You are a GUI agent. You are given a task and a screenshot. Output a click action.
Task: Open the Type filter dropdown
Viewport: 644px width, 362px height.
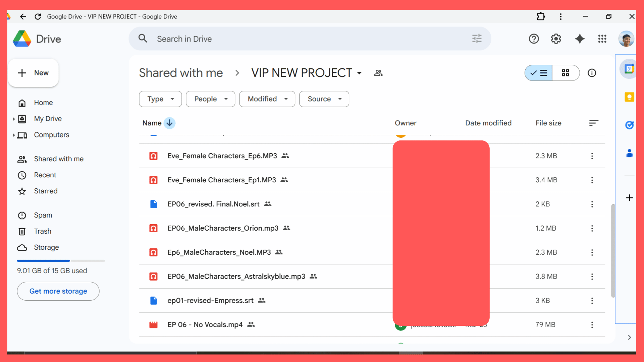tap(160, 99)
